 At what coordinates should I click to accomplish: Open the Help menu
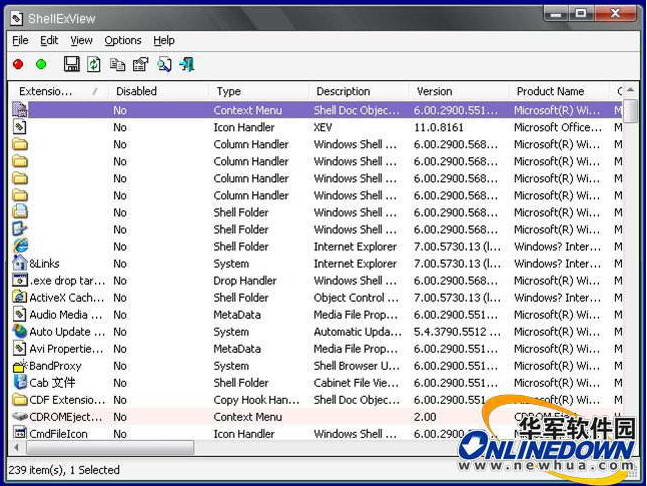coord(164,40)
